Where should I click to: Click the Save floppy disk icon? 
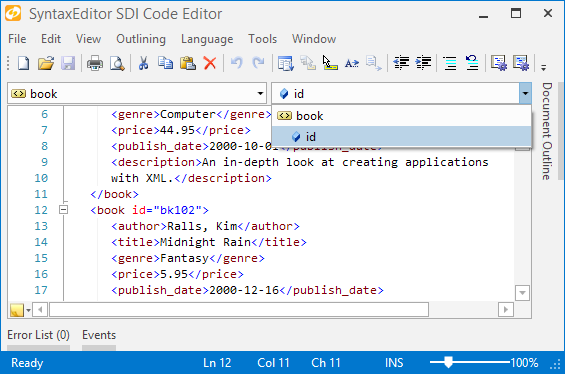[68, 63]
